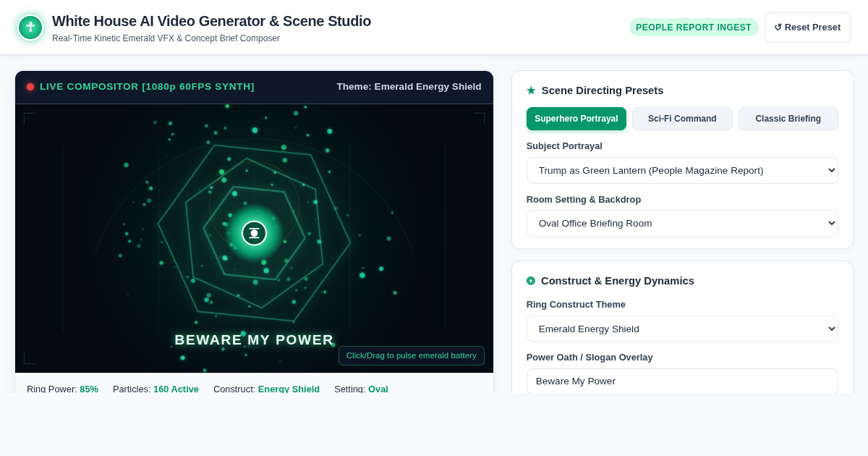Viewport: 868px width, 456px height.
Task: Click the pulse emerald battery hint
Action: click(x=412, y=355)
